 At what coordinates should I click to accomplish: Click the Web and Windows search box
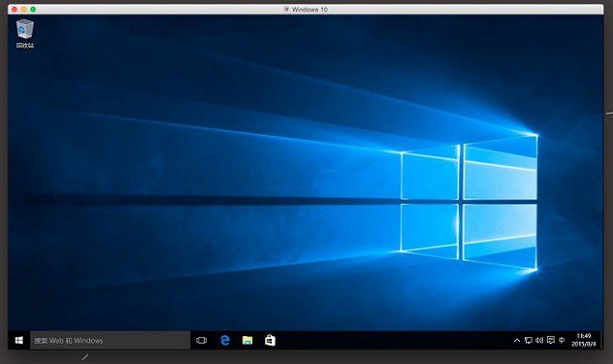[110, 341]
